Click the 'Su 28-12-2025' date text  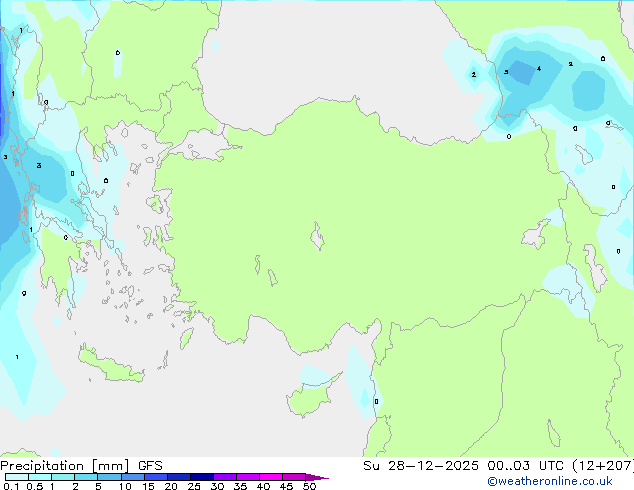[x=421, y=466]
